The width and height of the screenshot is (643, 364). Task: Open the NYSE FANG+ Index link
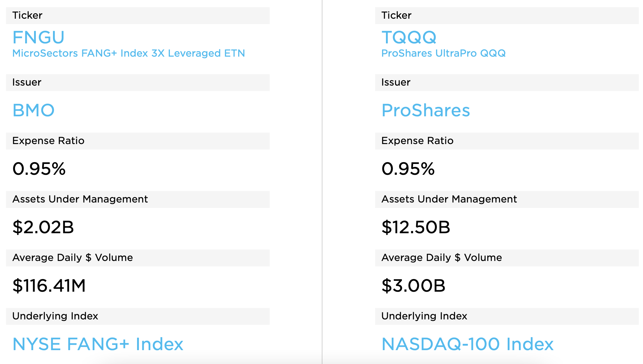(98, 344)
